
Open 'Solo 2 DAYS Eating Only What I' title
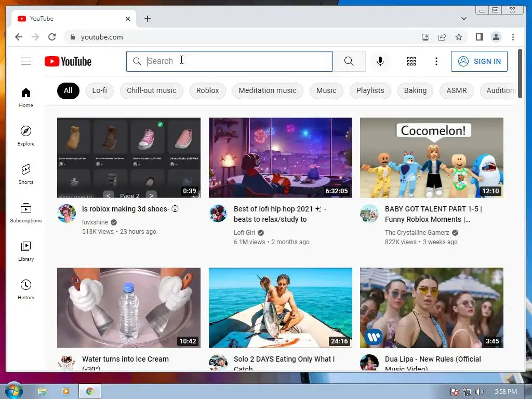pos(284,363)
